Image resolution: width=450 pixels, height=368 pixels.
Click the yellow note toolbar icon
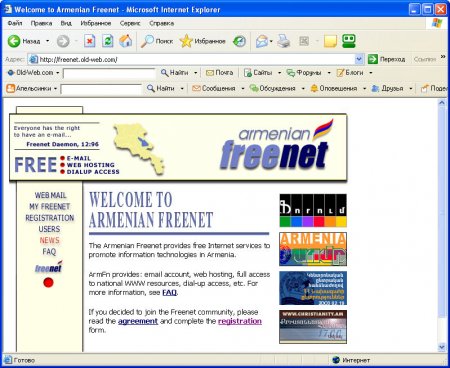[x=330, y=41]
